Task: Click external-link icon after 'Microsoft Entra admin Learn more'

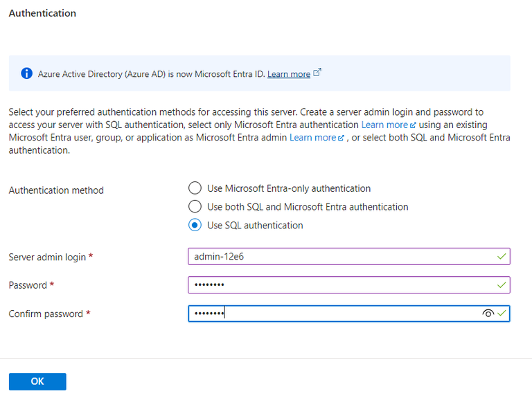Action: click(341, 138)
